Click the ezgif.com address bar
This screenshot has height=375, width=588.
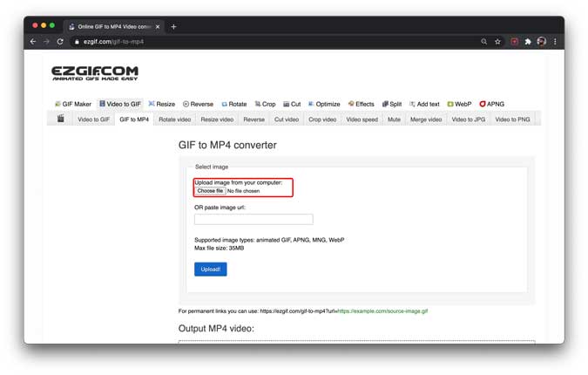pyautogui.click(x=274, y=42)
